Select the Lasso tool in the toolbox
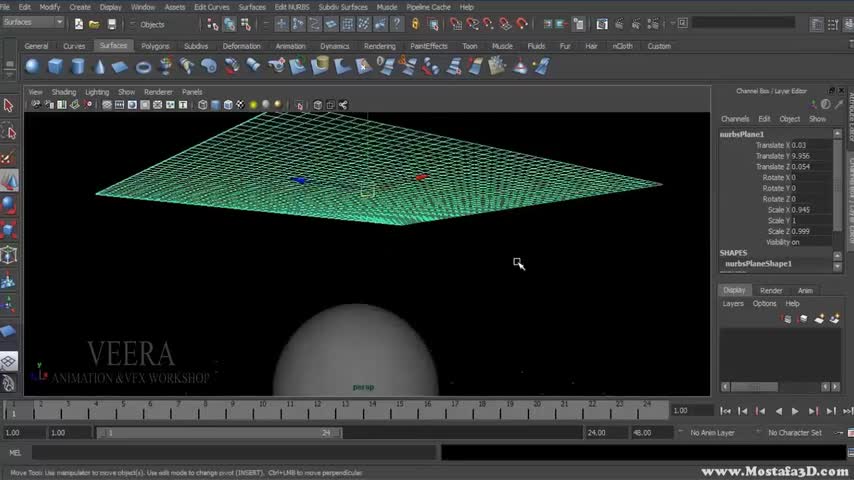 click(x=8, y=132)
